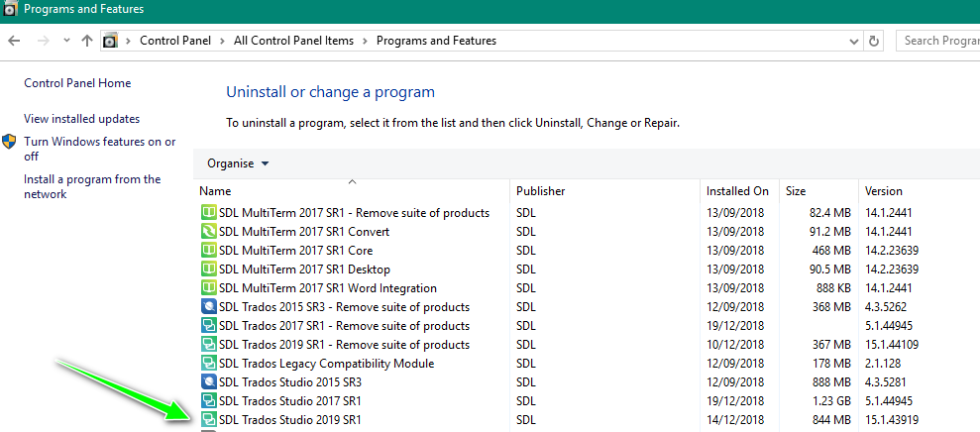The width and height of the screenshot is (980, 432).
Task: Click installed date 14/12/2018
Action: click(735, 419)
